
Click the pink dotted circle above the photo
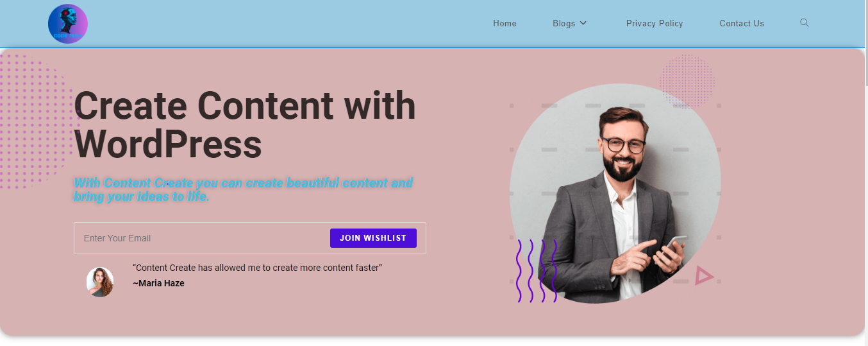pyautogui.click(x=687, y=82)
